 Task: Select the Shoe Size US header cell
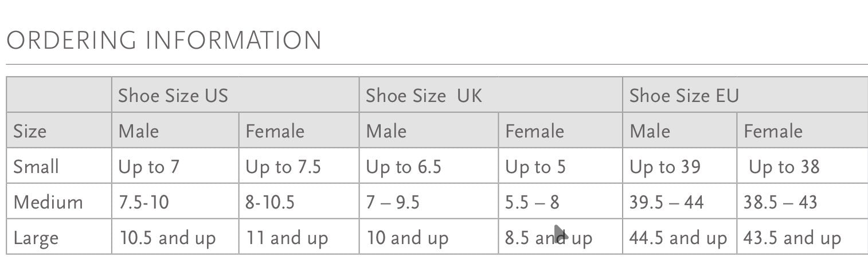tap(235, 95)
